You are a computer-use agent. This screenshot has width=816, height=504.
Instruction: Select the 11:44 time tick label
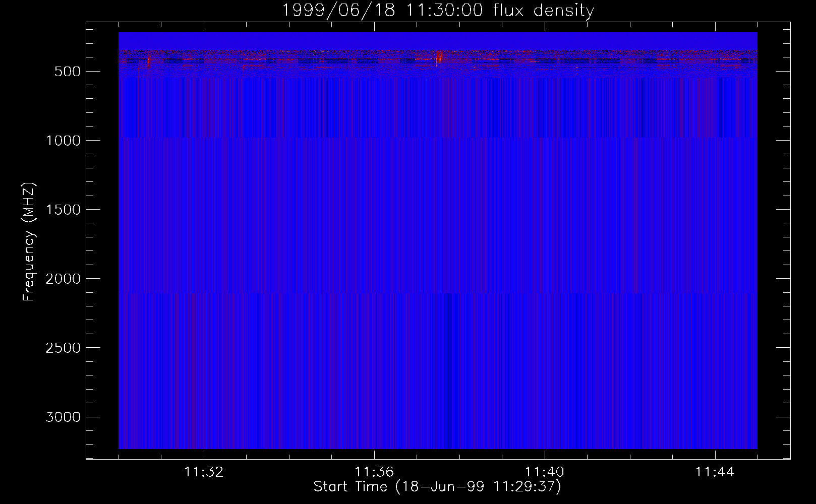click(x=715, y=472)
